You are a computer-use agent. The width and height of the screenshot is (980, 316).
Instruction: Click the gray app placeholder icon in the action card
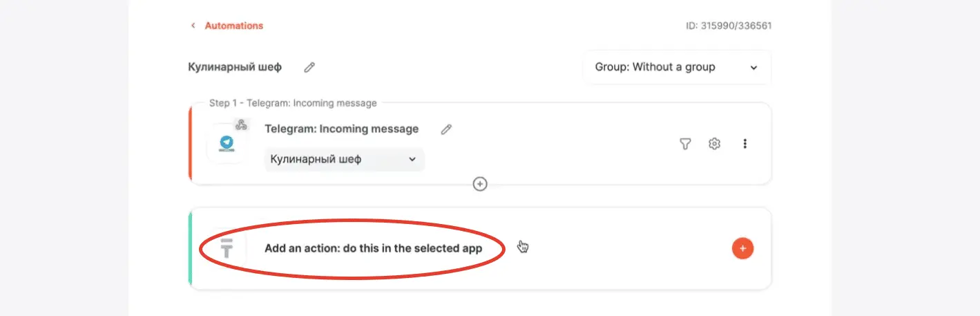226,248
